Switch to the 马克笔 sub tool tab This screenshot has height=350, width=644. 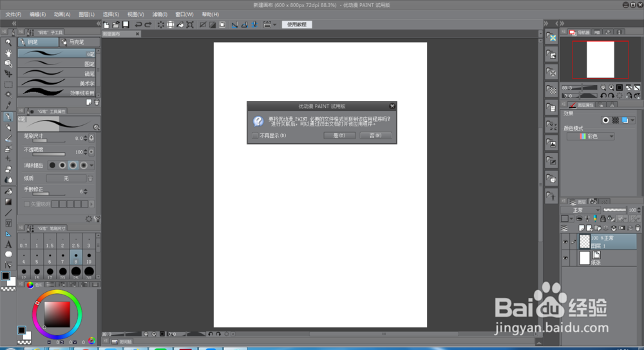(79, 42)
